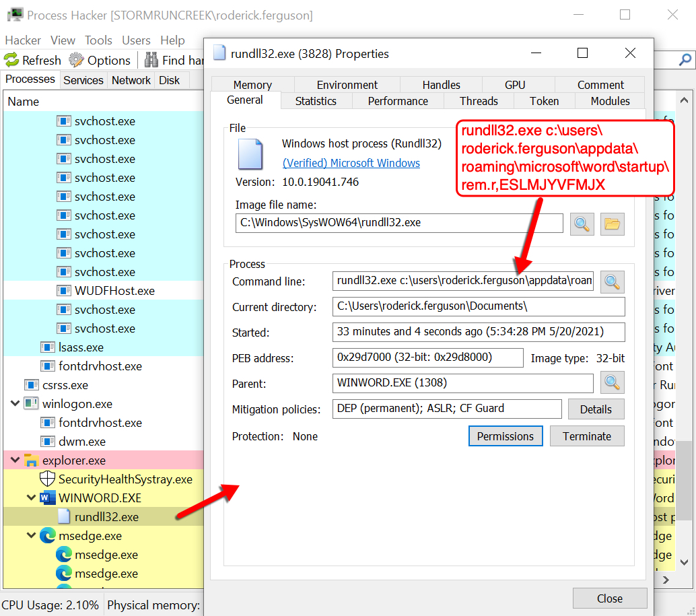Inspect image file with magnifier icon

pos(582,224)
